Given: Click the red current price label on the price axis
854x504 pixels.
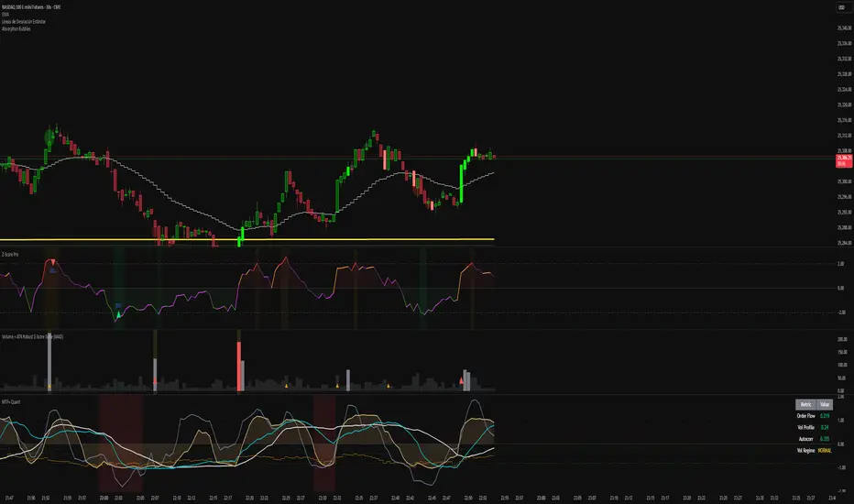Looking at the screenshot, I should (844, 160).
